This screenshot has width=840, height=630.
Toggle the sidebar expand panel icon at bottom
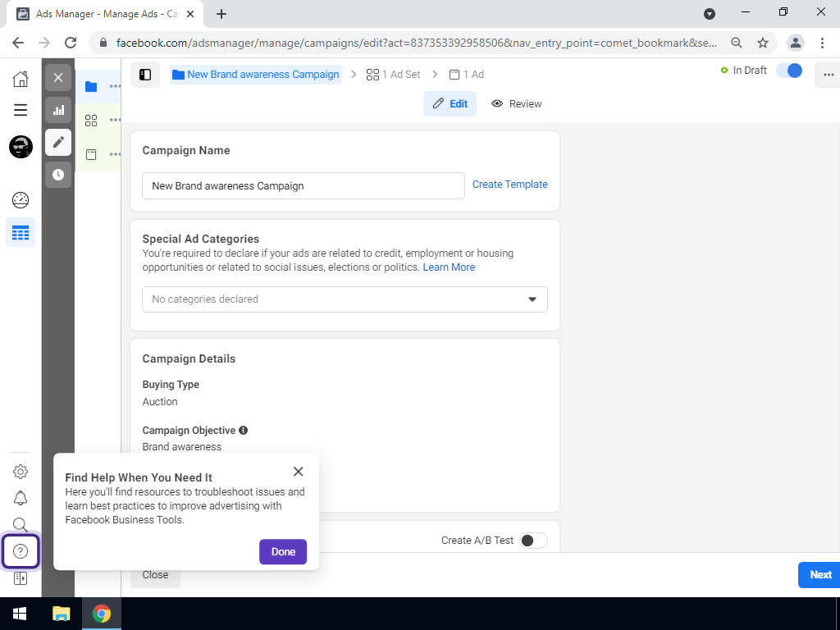tap(21, 578)
